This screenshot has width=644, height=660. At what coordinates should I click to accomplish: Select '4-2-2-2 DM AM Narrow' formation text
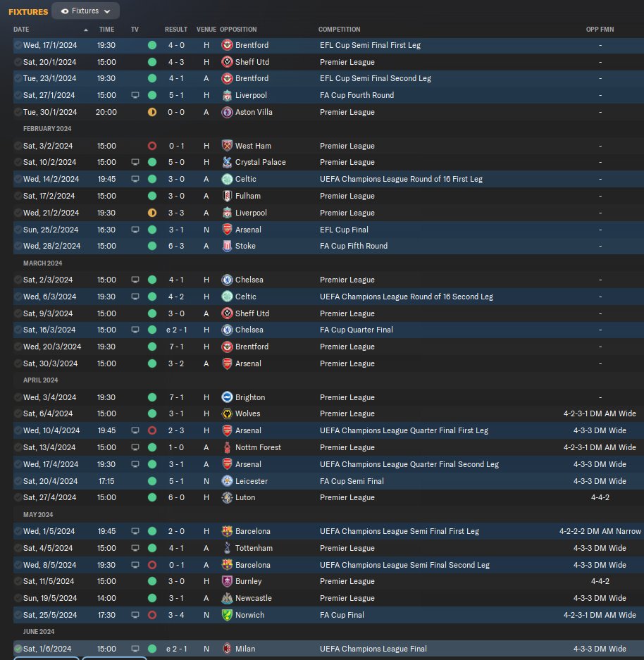pos(600,531)
